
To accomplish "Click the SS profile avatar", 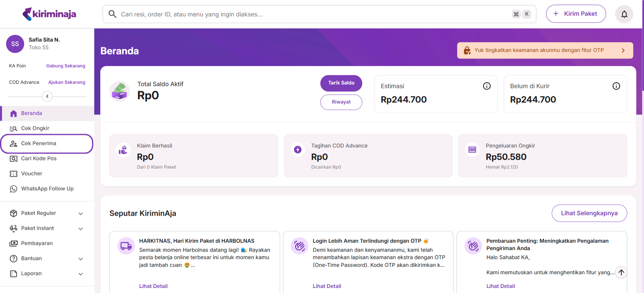I will click(x=15, y=44).
